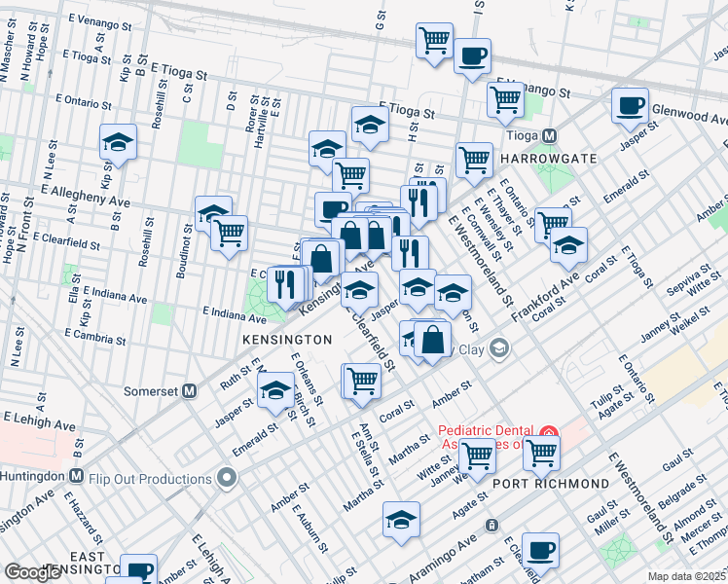The image size is (728, 584).
Task: Click the Google logo
Action: pos(33,572)
